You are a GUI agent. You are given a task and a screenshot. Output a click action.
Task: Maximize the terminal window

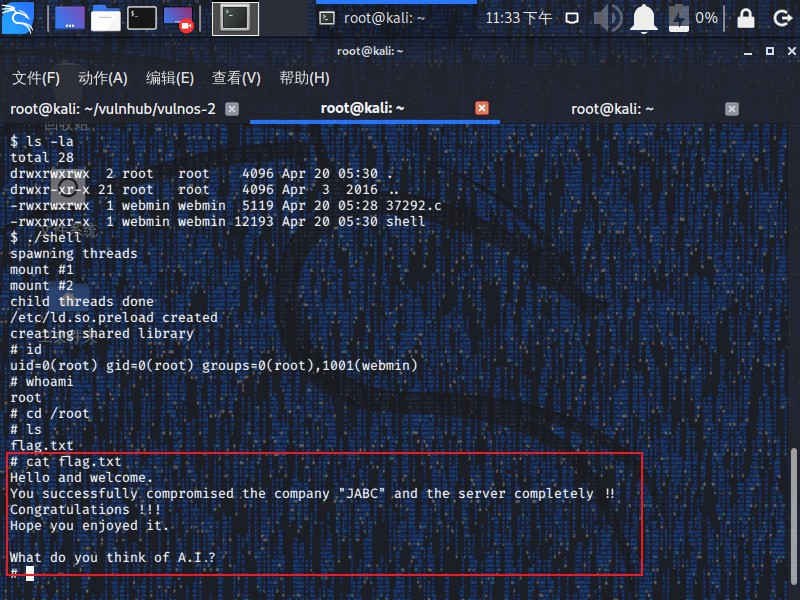coord(770,51)
